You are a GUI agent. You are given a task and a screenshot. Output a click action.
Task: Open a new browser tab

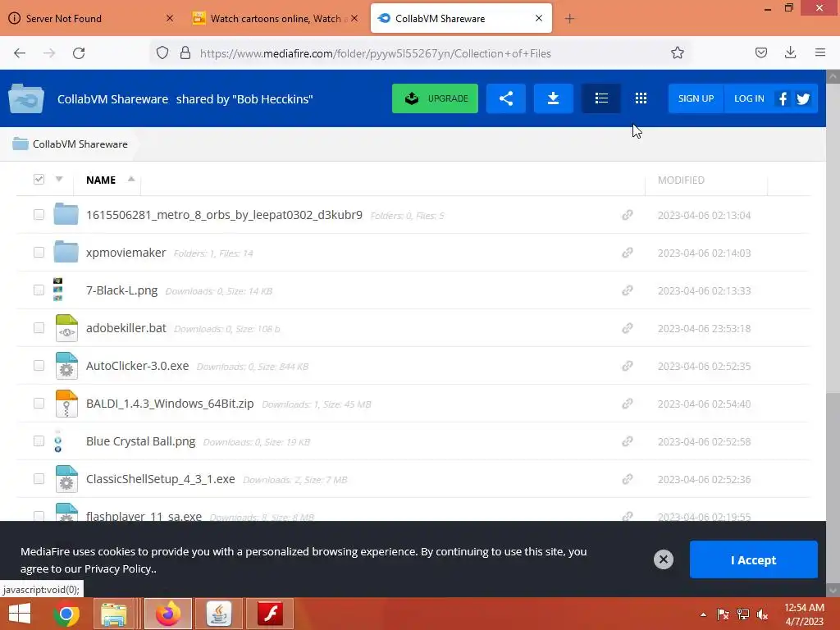click(x=569, y=19)
